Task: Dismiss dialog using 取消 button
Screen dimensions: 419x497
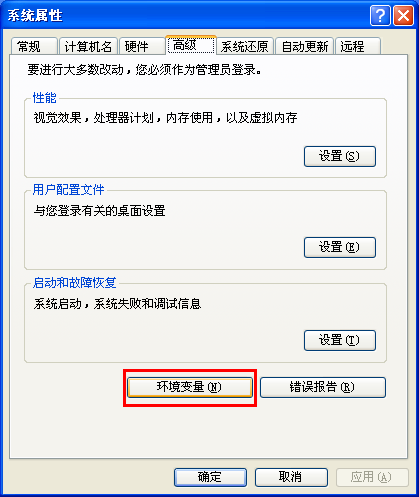Action: pyautogui.click(x=291, y=477)
